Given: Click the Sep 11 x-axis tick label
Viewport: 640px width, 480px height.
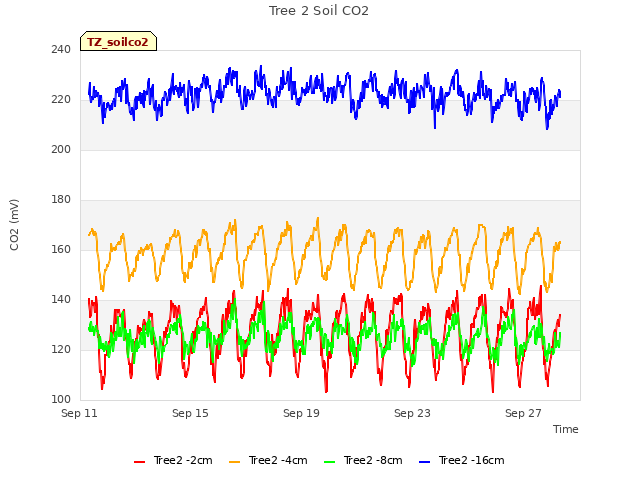Looking at the screenshot, I should (79, 413).
